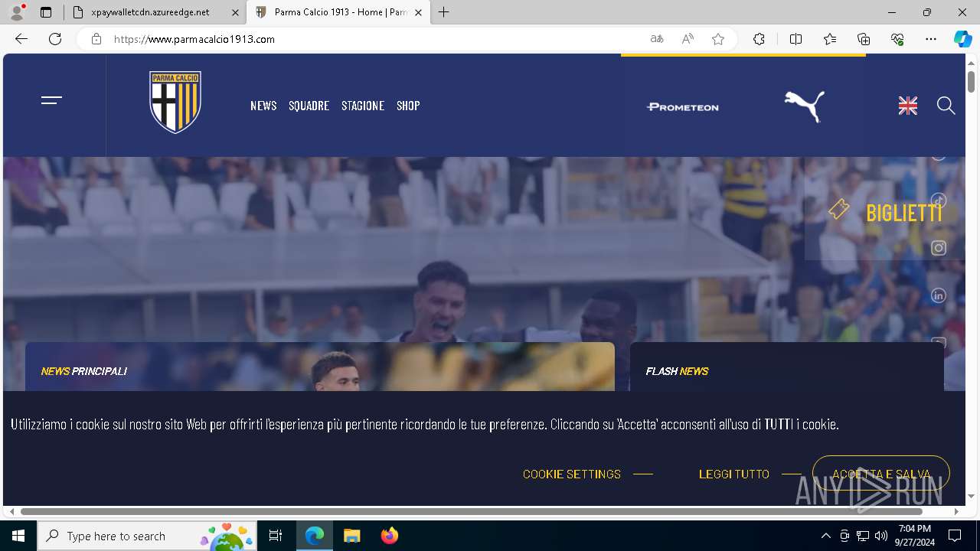This screenshot has width=980, height=551.
Task: Show hidden system tray icons
Action: [x=825, y=536]
